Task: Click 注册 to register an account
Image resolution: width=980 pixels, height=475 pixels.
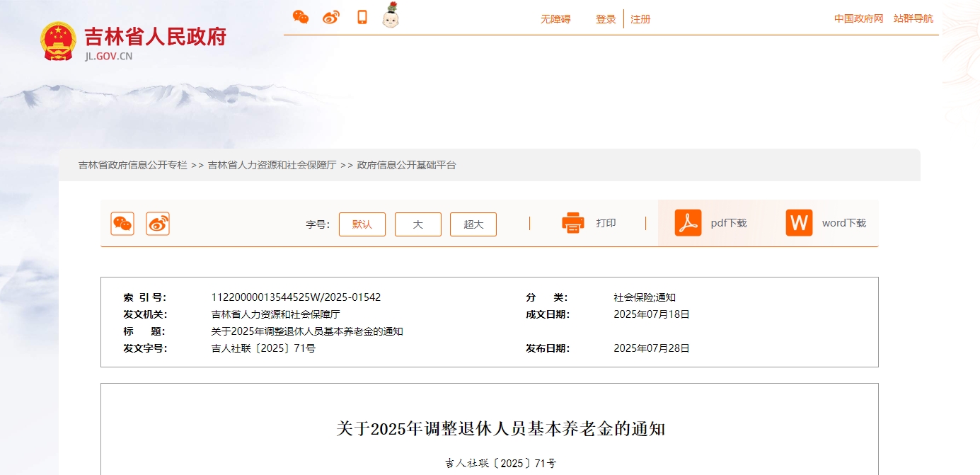Action: (640, 19)
